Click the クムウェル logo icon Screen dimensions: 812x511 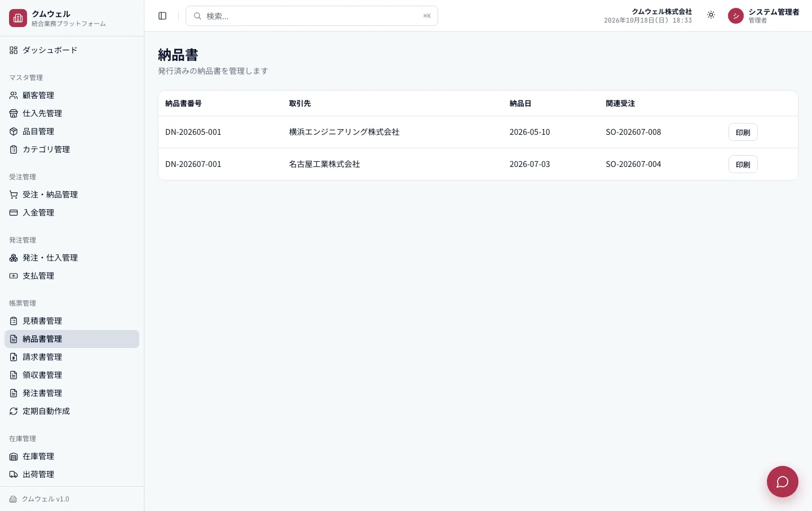click(x=18, y=18)
